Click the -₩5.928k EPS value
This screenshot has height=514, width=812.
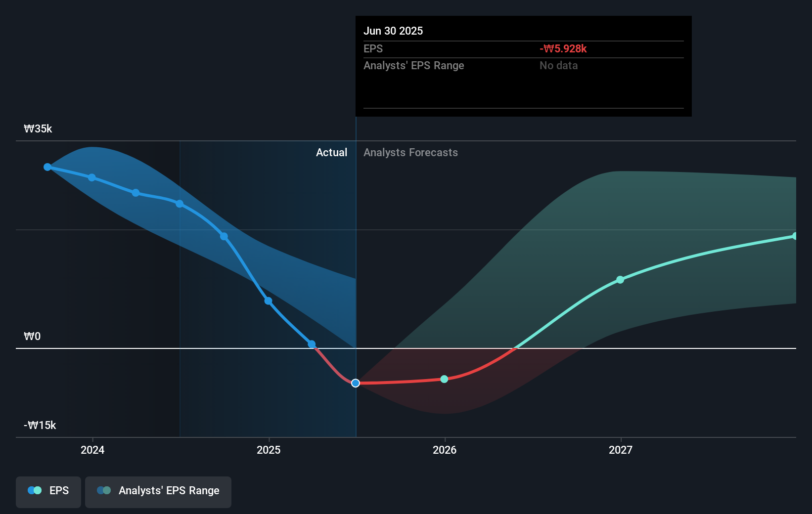coord(562,49)
